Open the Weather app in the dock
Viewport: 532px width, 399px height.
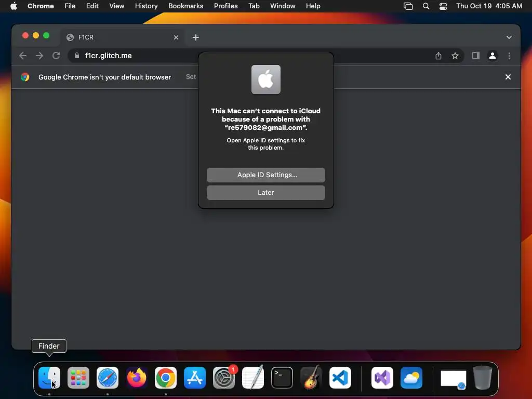point(411,377)
